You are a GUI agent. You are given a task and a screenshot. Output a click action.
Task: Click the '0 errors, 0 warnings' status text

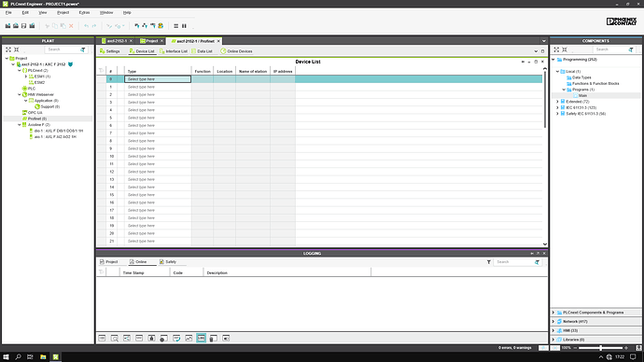click(515, 348)
